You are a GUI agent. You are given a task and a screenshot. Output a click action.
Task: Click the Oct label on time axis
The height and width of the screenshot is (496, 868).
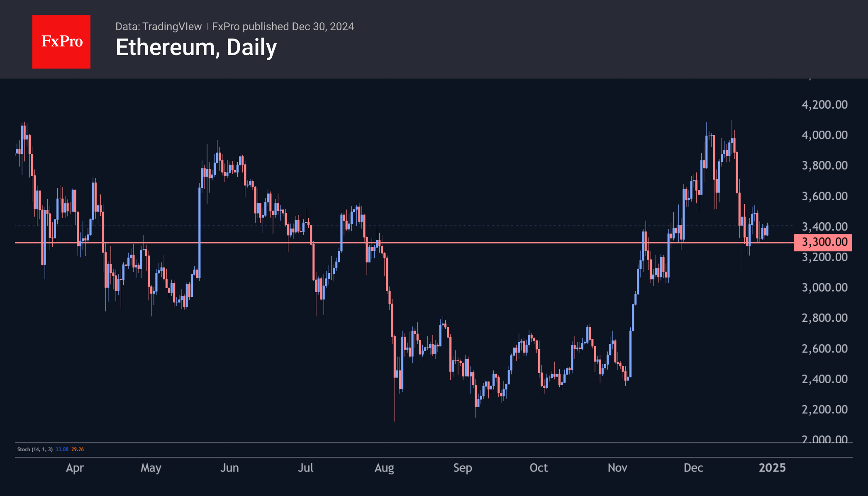pos(539,468)
